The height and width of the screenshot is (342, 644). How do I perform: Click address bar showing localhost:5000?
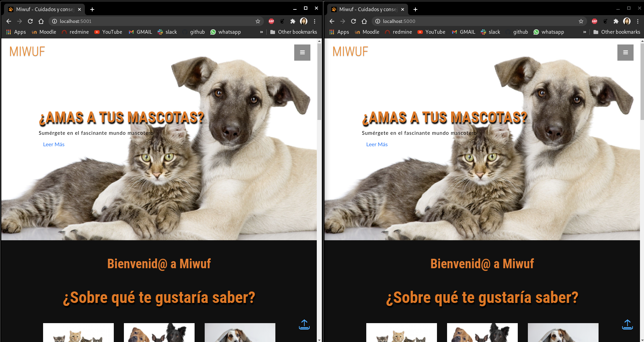coord(471,21)
